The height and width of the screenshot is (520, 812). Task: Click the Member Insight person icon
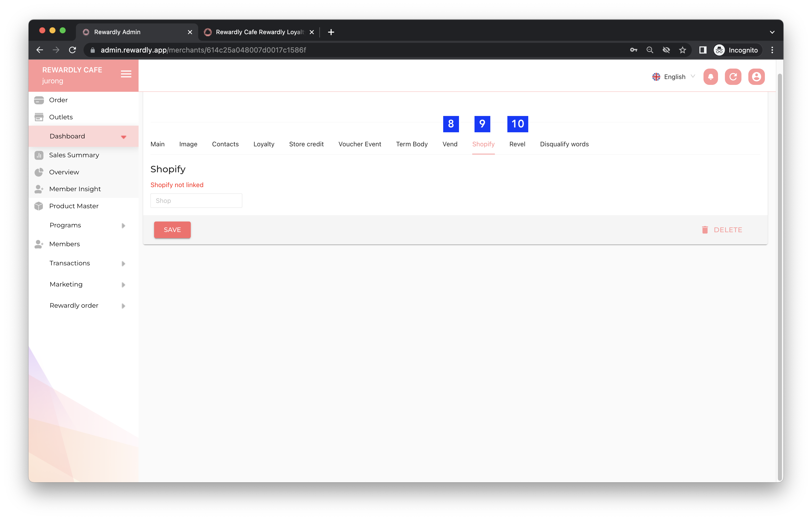(x=39, y=189)
